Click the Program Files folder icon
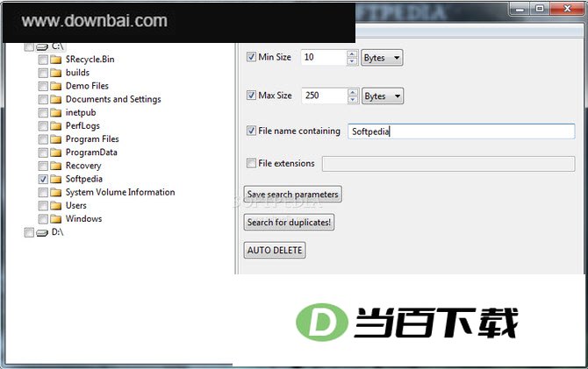 tap(56, 139)
